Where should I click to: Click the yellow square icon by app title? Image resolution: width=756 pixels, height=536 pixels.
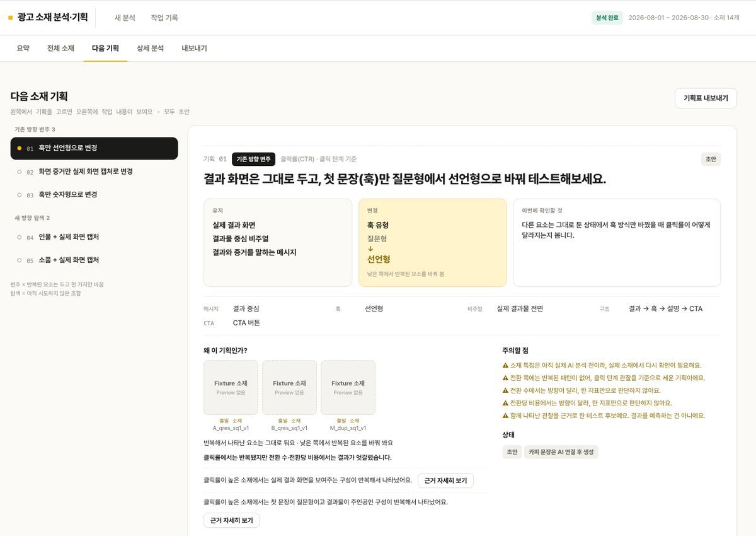[10, 18]
